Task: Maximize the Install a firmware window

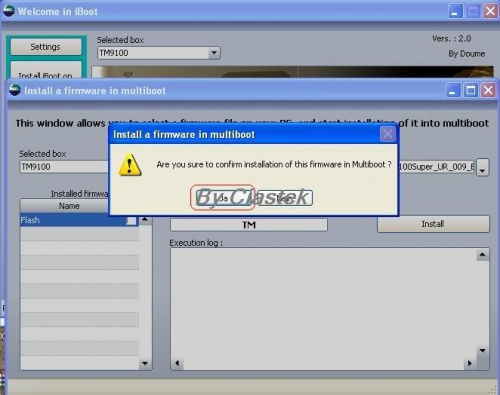Action: point(471,91)
